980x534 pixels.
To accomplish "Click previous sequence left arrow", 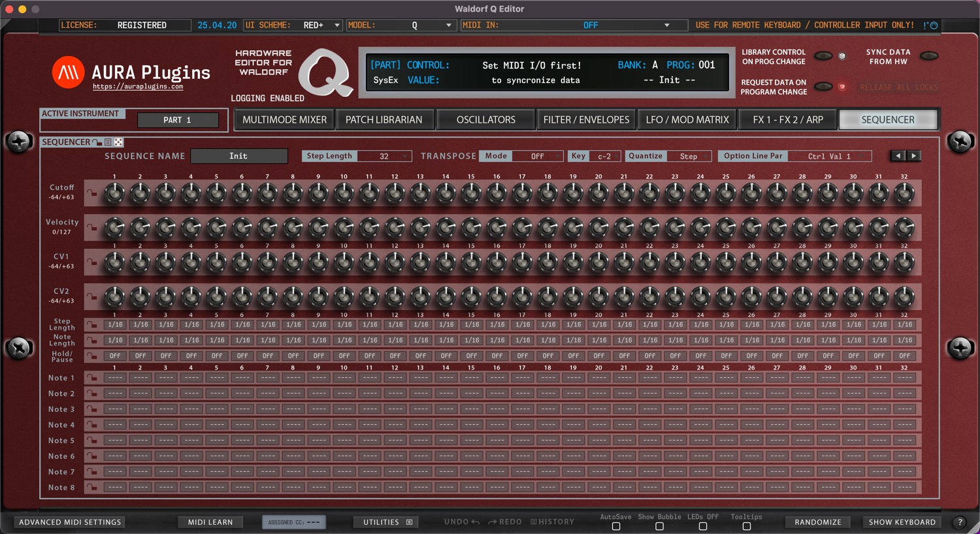I will pos(898,156).
